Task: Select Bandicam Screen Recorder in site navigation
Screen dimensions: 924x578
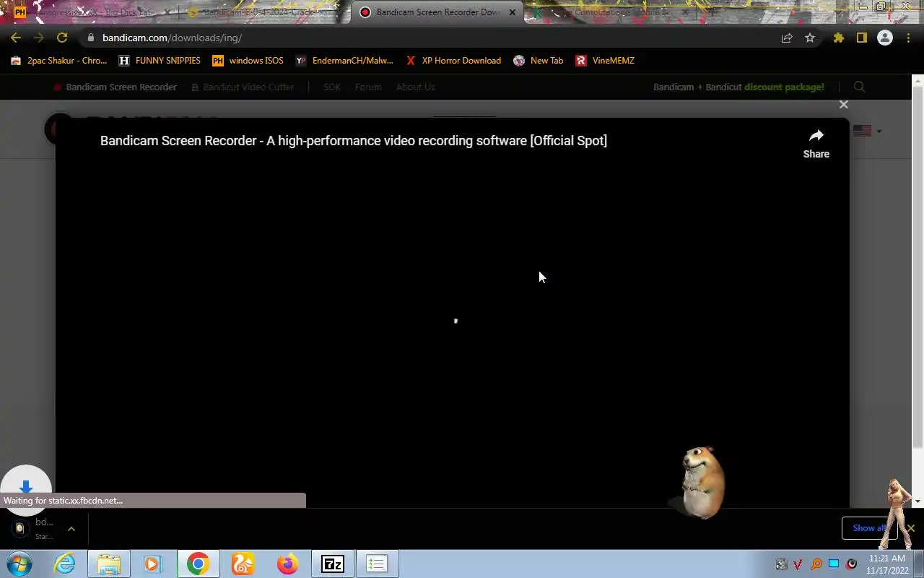Action: [x=115, y=87]
